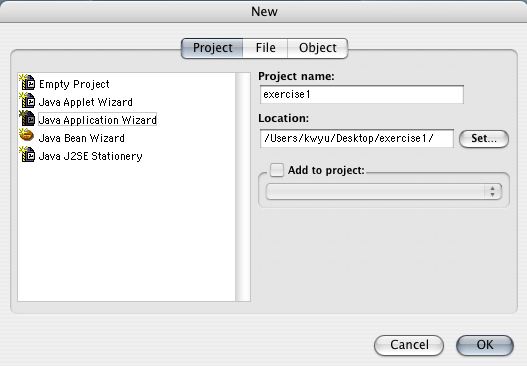This screenshot has width=527, height=366.
Task: Select the Project tab
Action: 212,48
